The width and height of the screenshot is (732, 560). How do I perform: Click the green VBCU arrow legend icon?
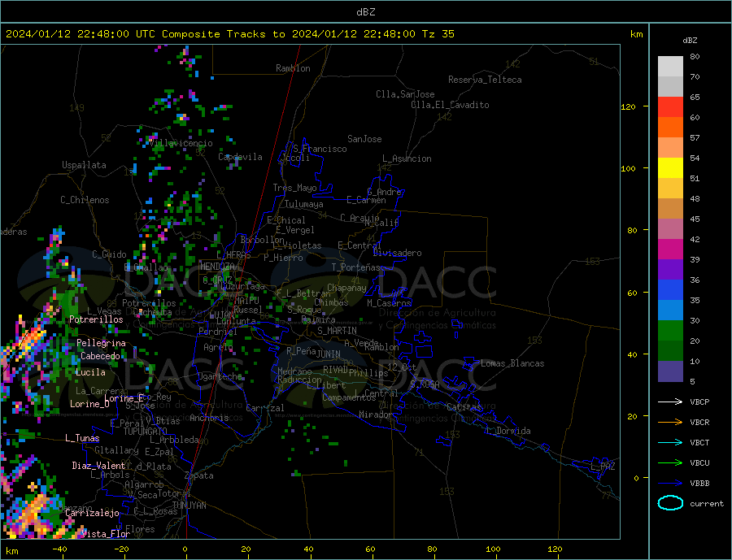pyautogui.click(x=670, y=462)
